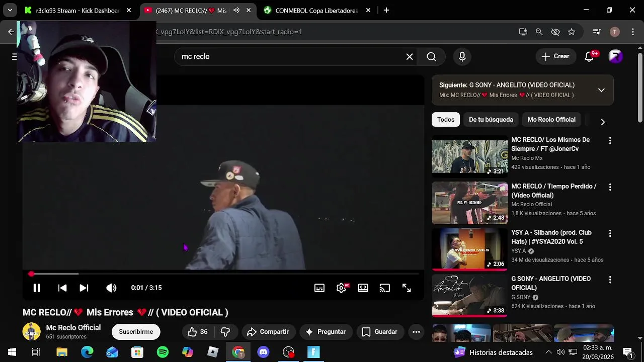The width and height of the screenshot is (644, 362).
Task: Click crossed-eye tracking protection icon
Action: (555, 32)
